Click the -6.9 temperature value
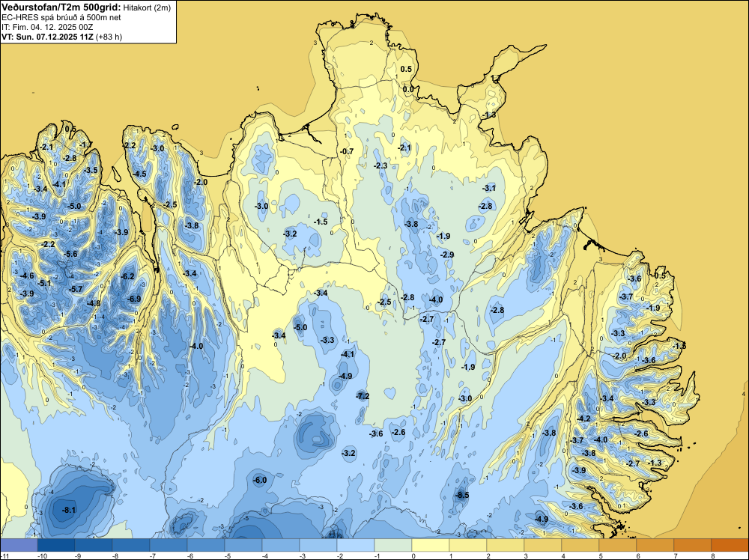Image resolution: width=749 pixels, height=560 pixels. (x=134, y=299)
